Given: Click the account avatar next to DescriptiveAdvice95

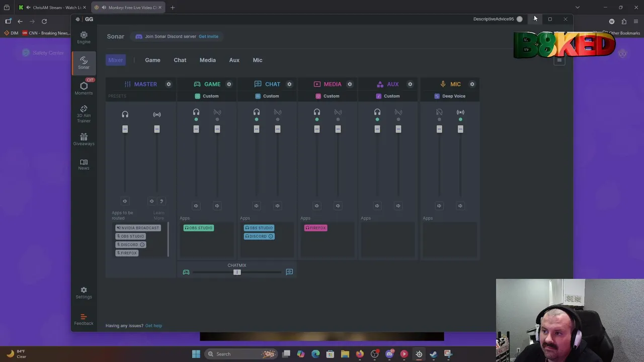Looking at the screenshot, I should (519, 19).
